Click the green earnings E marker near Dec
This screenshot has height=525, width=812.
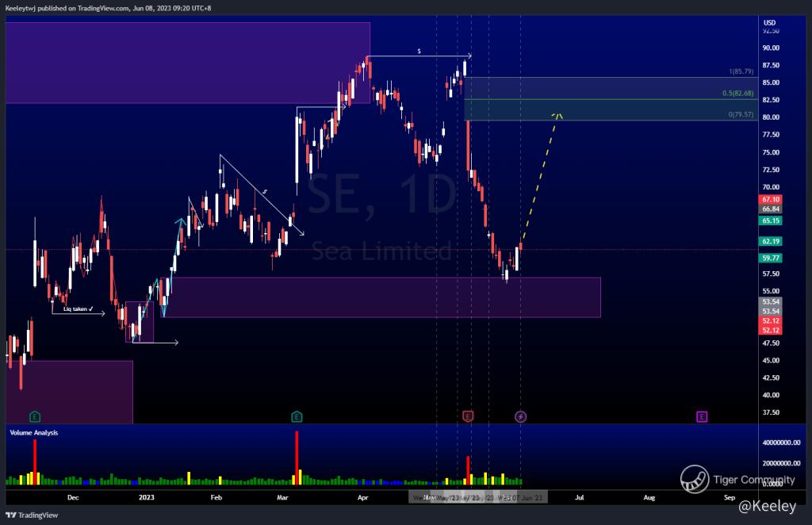35,416
